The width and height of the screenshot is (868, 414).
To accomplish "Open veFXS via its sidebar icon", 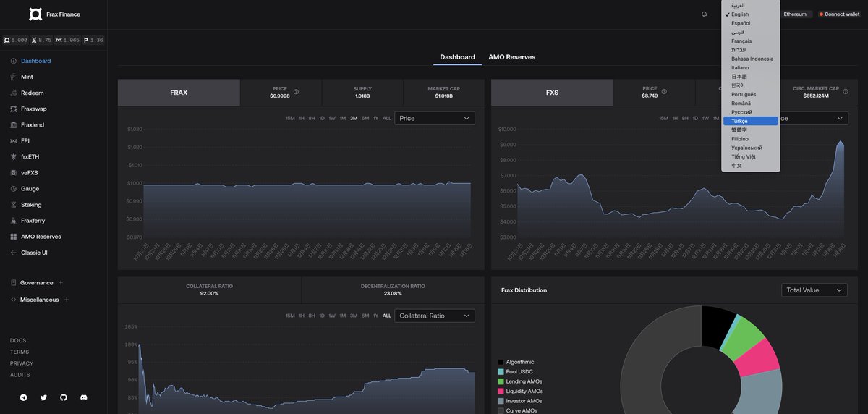I will pyautogui.click(x=14, y=172).
